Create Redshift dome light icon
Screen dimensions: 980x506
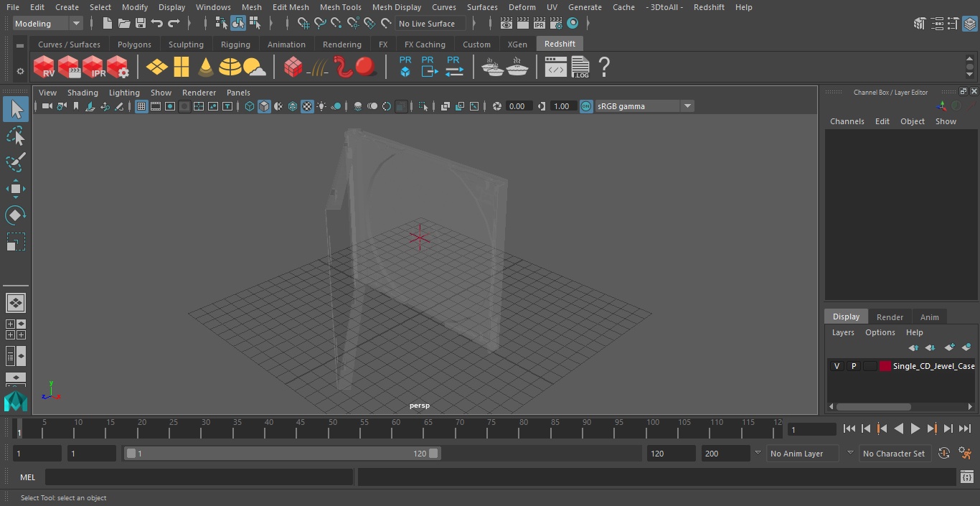(230, 67)
